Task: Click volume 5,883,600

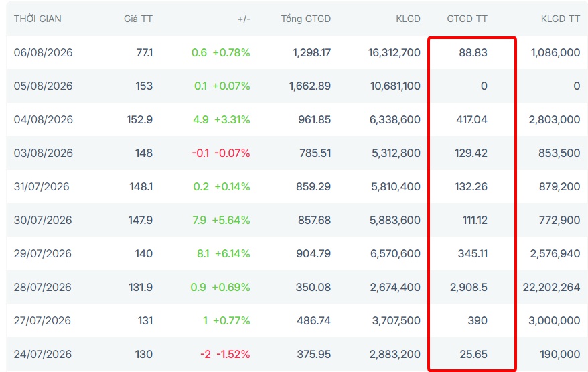Action: (x=395, y=220)
